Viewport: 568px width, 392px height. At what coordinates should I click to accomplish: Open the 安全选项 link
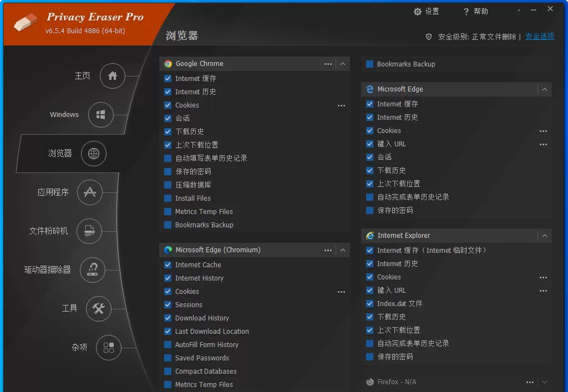tap(539, 36)
